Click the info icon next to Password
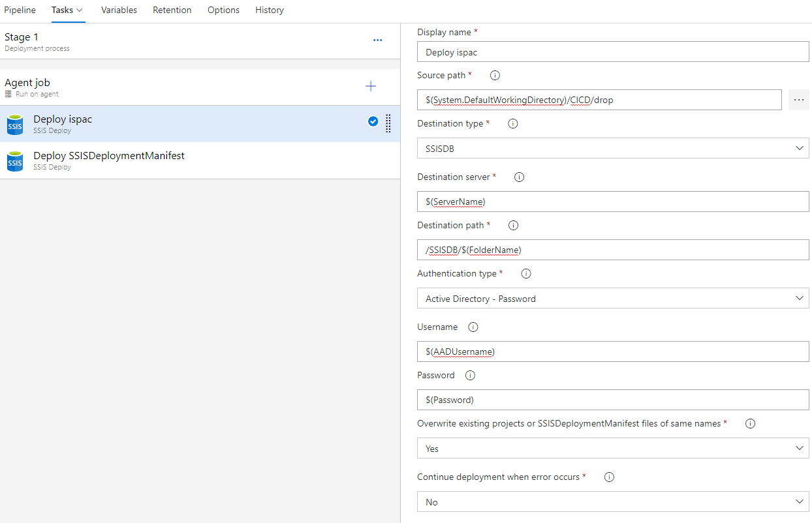The height and width of the screenshot is (523, 812). (469, 375)
